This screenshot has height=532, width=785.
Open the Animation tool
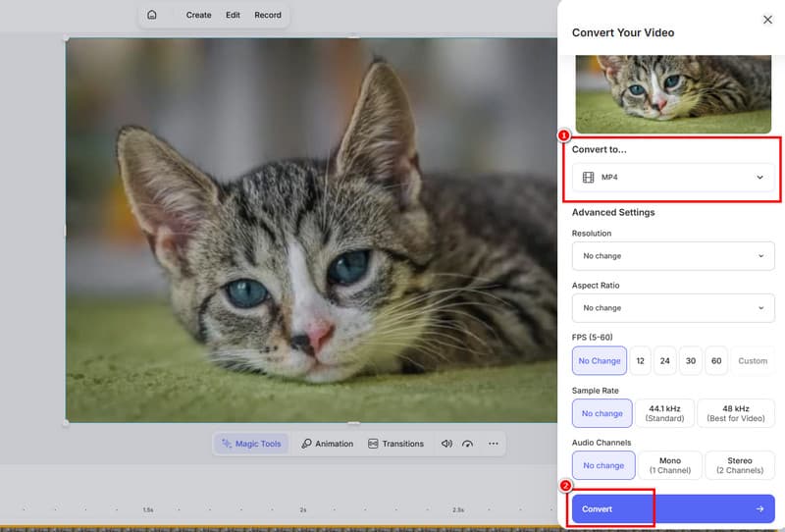[327, 444]
